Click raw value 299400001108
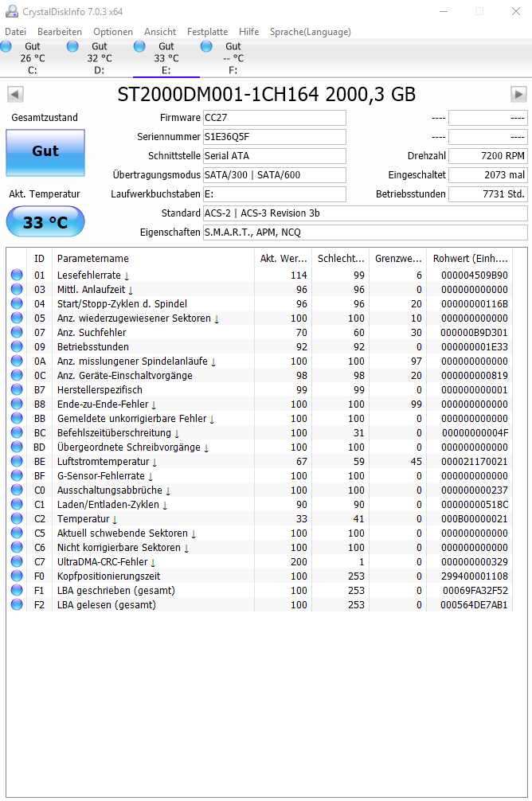The height and width of the screenshot is (801, 532). (x=474, y=576)
